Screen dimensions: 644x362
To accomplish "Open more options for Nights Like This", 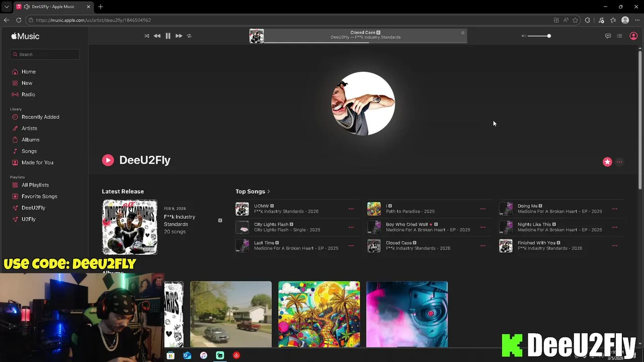I will click(x=615, y=227).
